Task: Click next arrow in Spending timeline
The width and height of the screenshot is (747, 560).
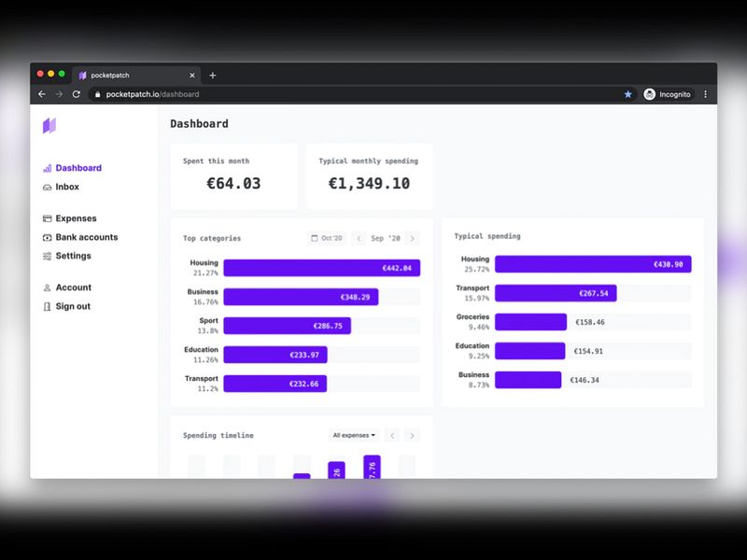Action: pyautogui.click(x=412, y=435)
